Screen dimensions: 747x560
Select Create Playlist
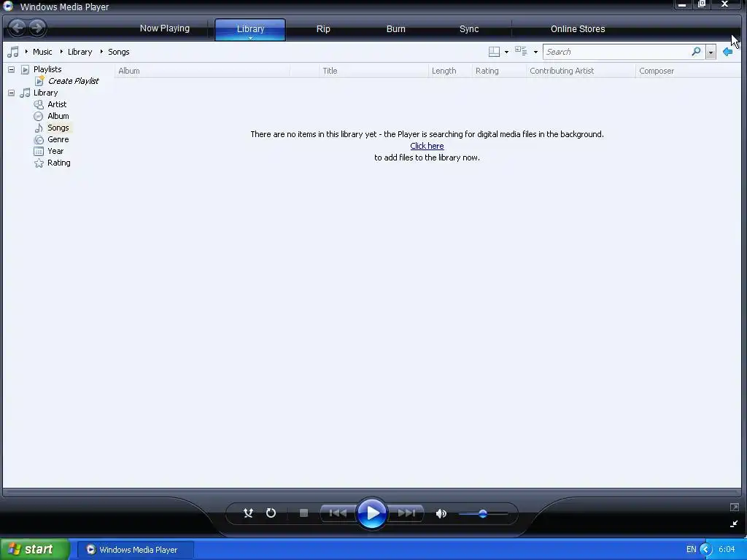tap(74, 81)
